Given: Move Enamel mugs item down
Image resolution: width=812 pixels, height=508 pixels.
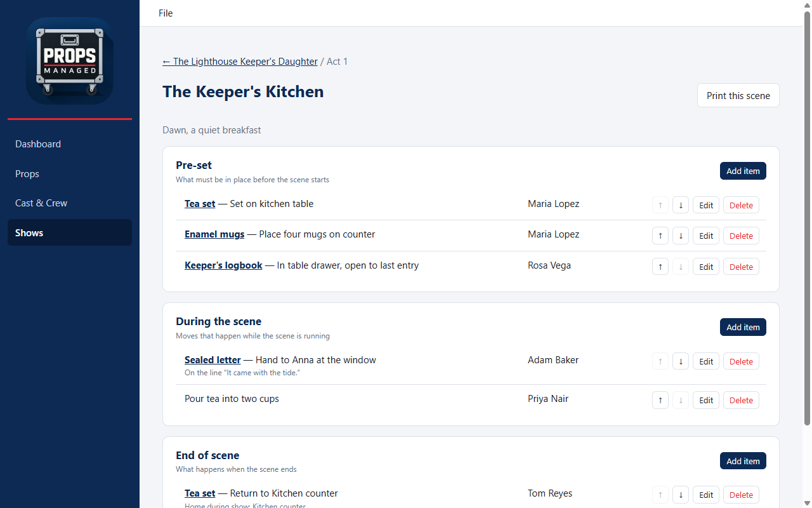Looking at the screenshot, I should pyautogui.click(x=681, y=236).
